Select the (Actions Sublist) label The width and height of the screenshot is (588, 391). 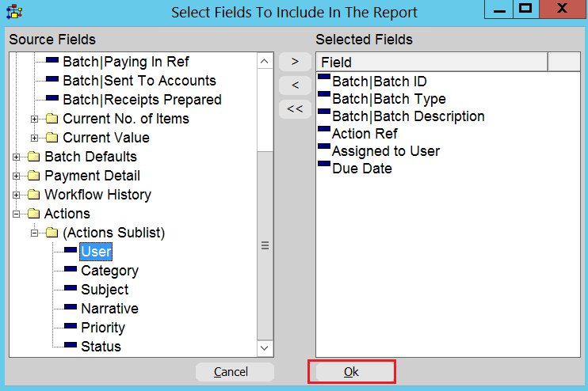click(113, 233)
